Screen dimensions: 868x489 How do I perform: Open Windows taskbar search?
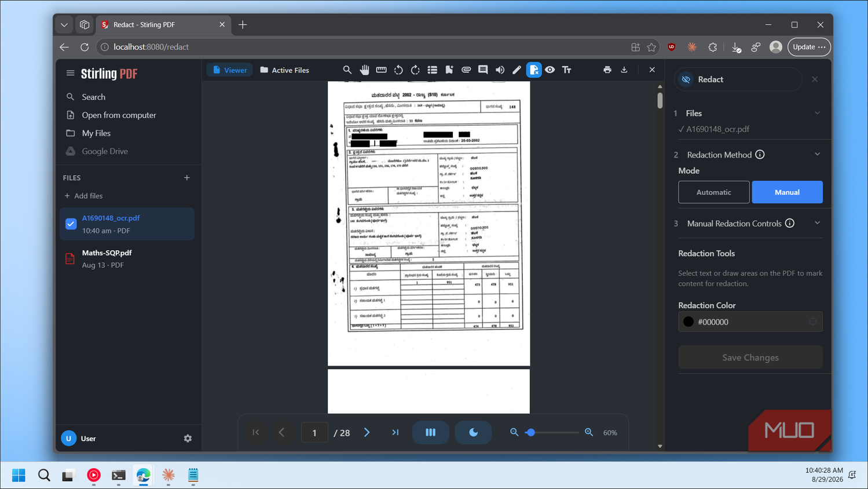click(44, 475)
